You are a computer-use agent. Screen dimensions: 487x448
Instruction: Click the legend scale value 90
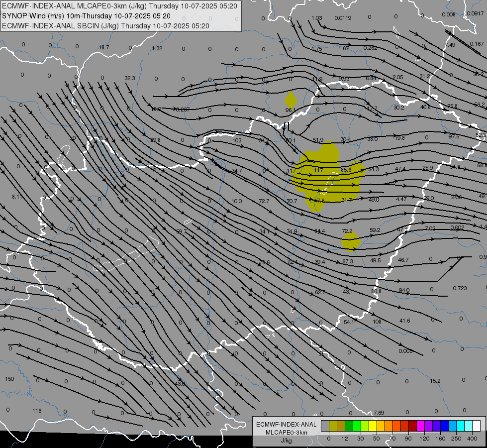tap(408, 439)
